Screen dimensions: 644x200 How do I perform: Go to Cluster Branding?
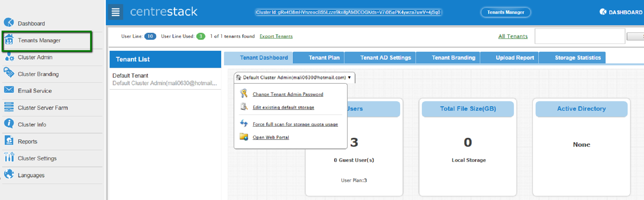pos(38,74)
